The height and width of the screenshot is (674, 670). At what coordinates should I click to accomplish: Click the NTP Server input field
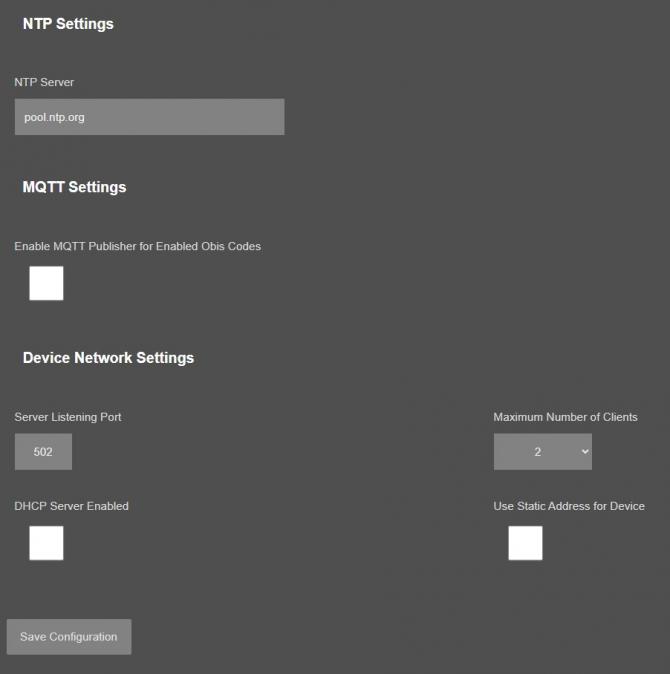pos(149,117)
